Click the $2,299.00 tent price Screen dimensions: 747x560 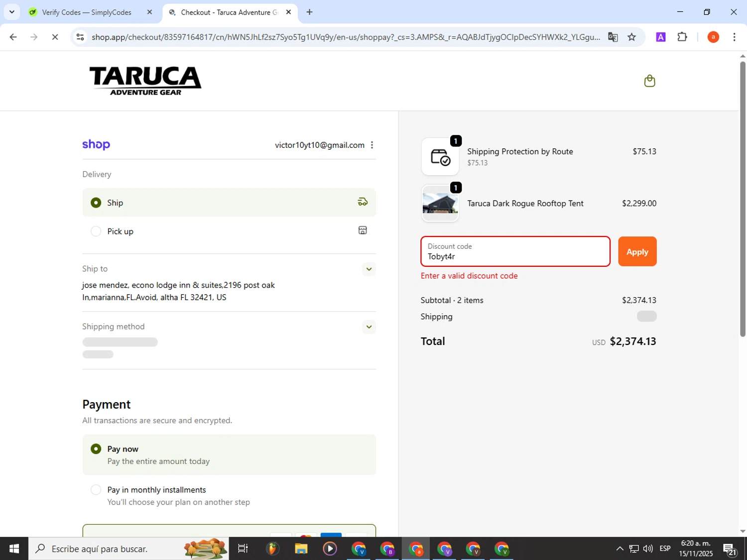pyautogui.click(x=639, y=203)
